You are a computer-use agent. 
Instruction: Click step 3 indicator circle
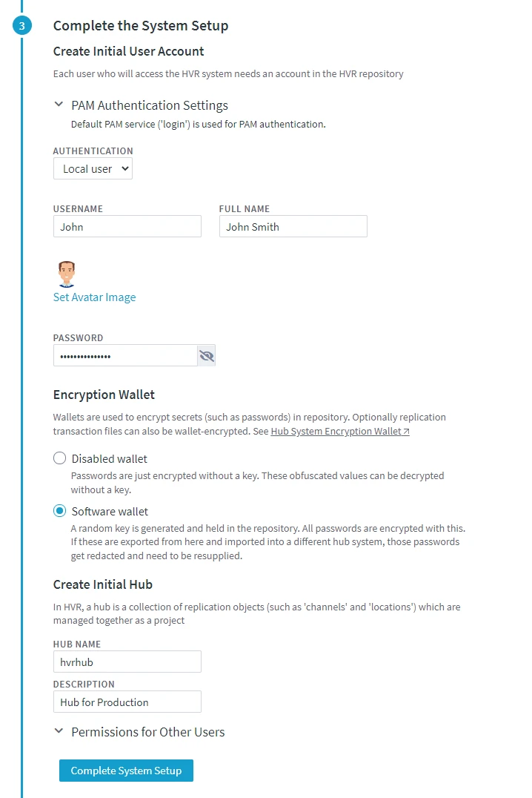pyautogui.click(x=21, y=25)
